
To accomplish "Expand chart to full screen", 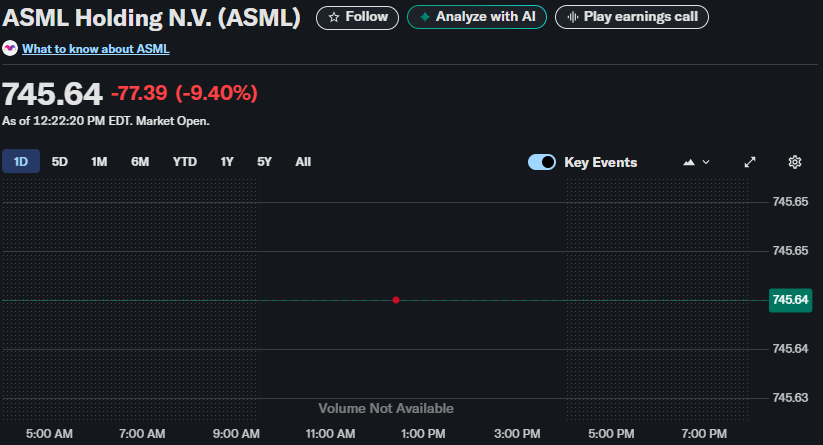I will [750, 162].
